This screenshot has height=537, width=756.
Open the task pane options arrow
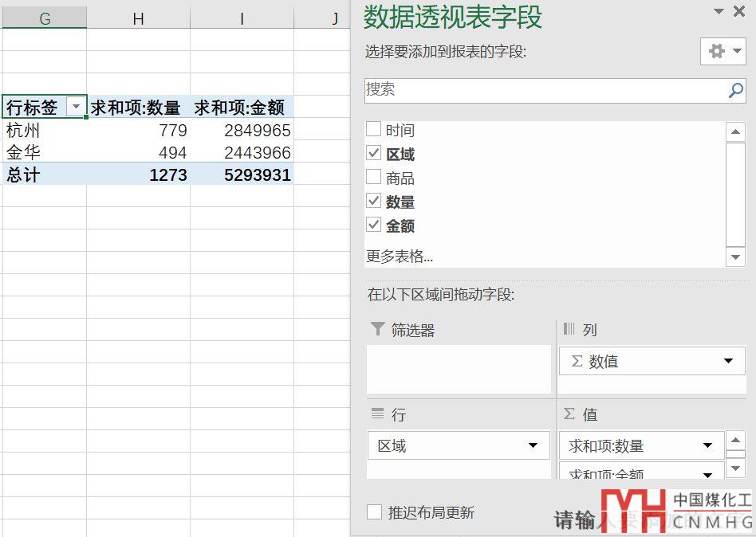point(719,11)
